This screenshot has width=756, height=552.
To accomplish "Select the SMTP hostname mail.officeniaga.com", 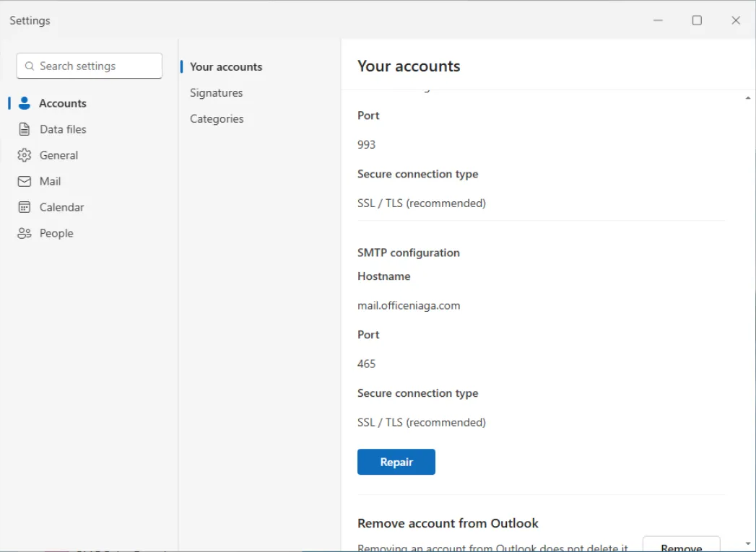I will pos(409,305).
